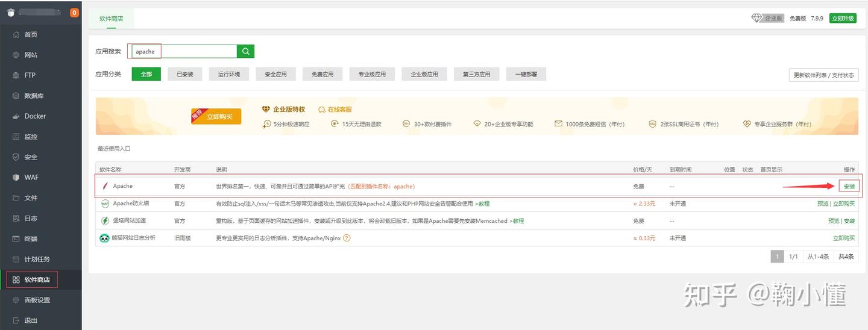Click the Apache feather icon
Image resolution: width=868 pixels, height=330 pixels.
[105, 186]
